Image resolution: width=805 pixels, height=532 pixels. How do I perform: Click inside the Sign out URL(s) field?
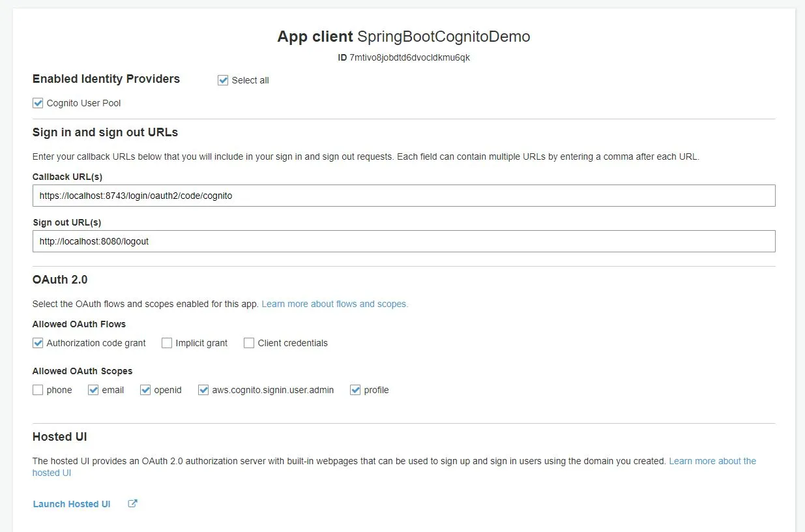pyautogui.click(x=404, y=241)
